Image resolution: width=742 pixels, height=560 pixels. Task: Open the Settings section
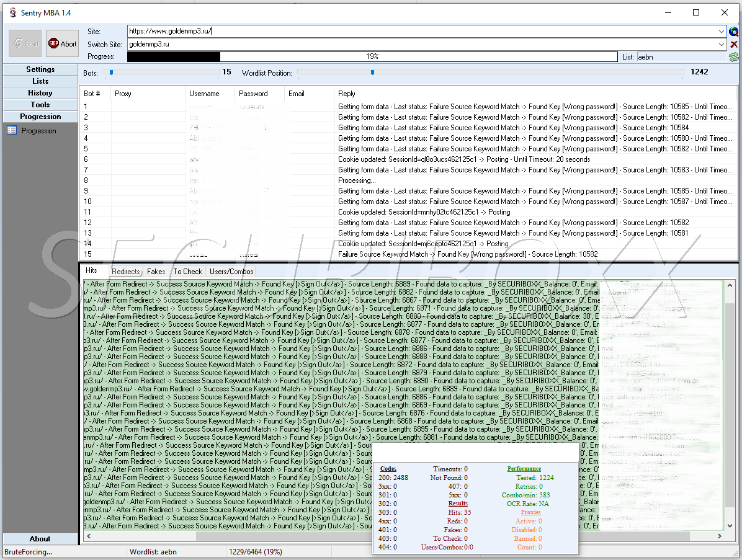[40, 69]
